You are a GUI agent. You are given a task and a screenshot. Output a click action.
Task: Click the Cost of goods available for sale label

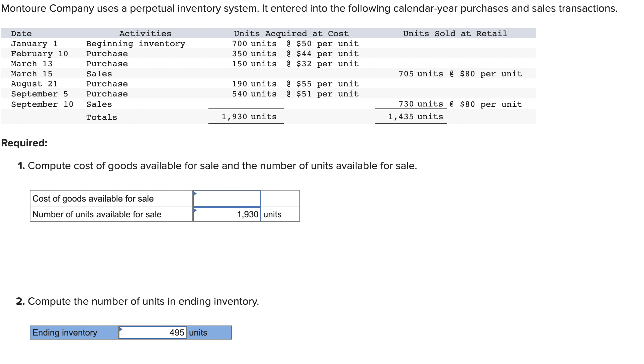coord(93,199)
